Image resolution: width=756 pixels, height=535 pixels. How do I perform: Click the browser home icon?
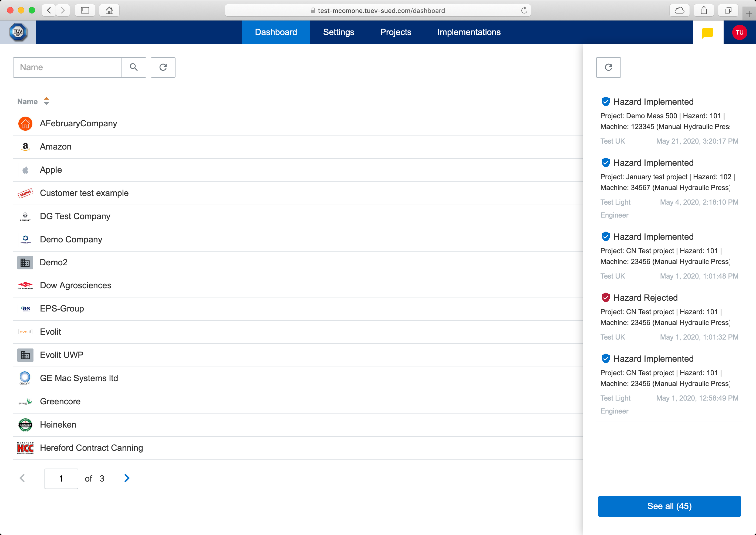pos(109,10)
